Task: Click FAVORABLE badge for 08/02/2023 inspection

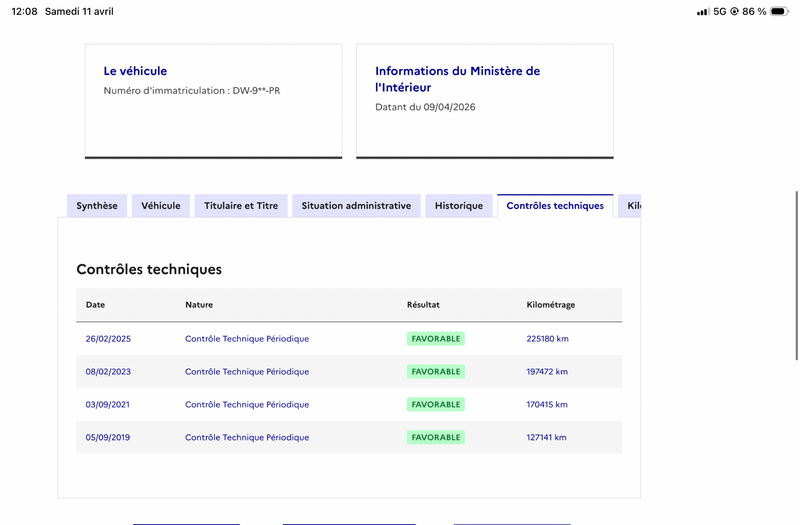Action: click(436, 372)
